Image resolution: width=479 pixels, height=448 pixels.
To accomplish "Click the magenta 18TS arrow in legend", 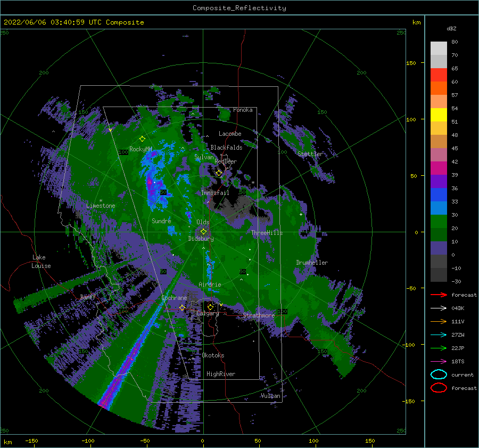I will tap(439, 362).
